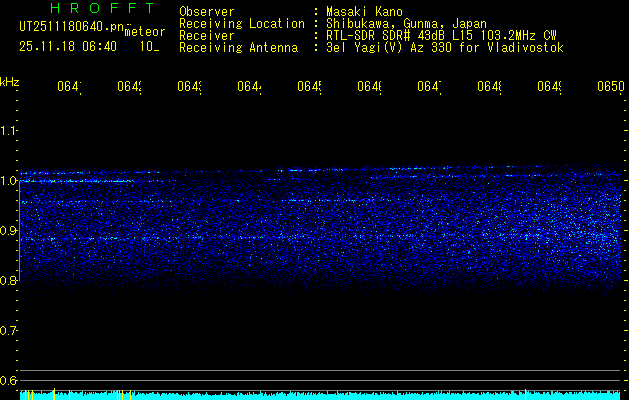Viewport: 629px width, 400px height.
Task: Click the 1.1 kHz axis label
Action: 8,130
